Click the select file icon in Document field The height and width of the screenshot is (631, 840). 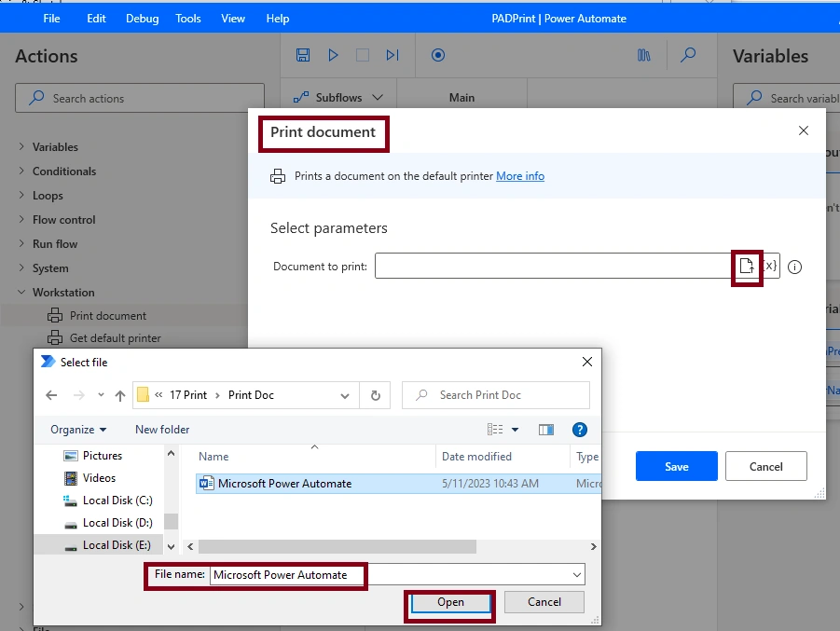[746, 266]
